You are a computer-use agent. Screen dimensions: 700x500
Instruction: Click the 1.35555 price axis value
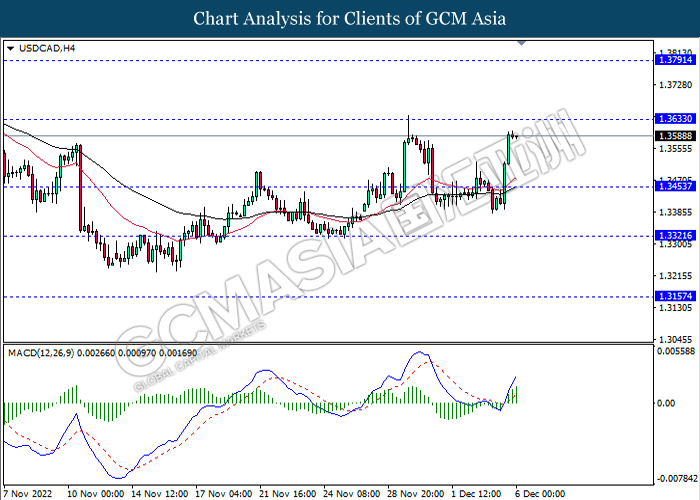[x=675, y=148]
